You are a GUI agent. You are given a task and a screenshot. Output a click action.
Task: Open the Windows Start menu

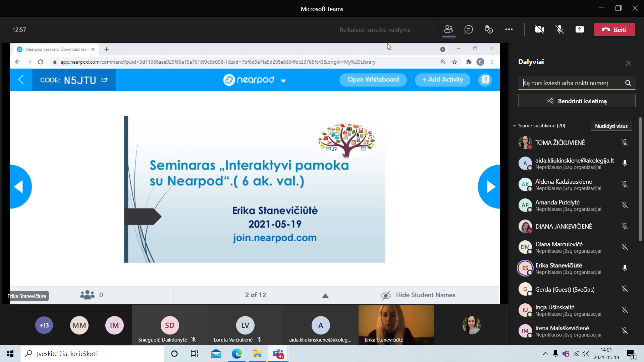coord(10,354)
